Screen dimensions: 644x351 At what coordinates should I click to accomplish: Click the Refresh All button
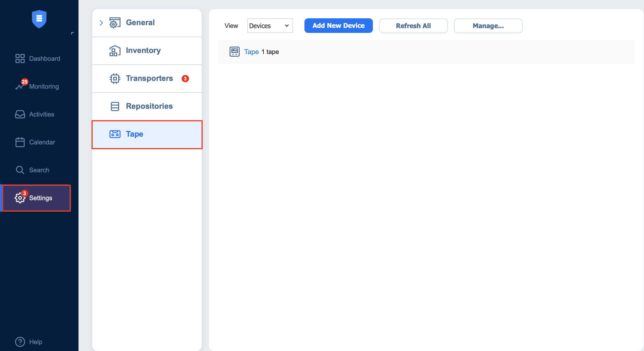pos(413,26)
